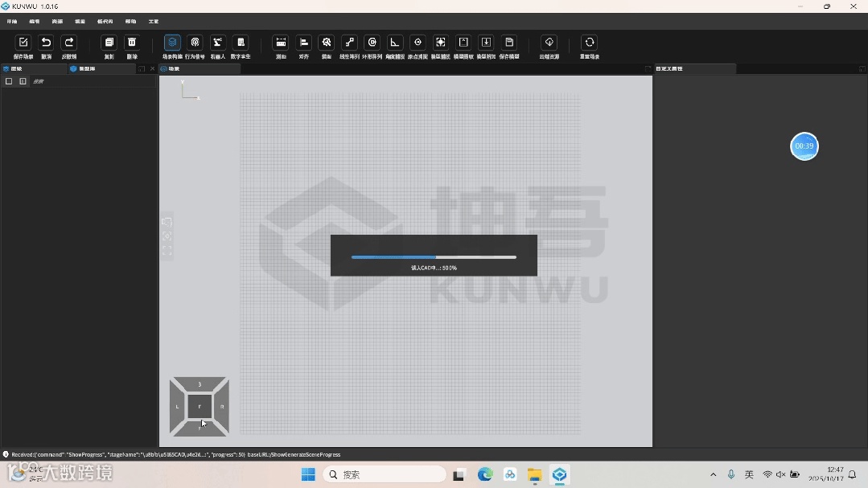Screen dimensions: 868x488
Task: Open the 资源 menu
Action: 57,22
